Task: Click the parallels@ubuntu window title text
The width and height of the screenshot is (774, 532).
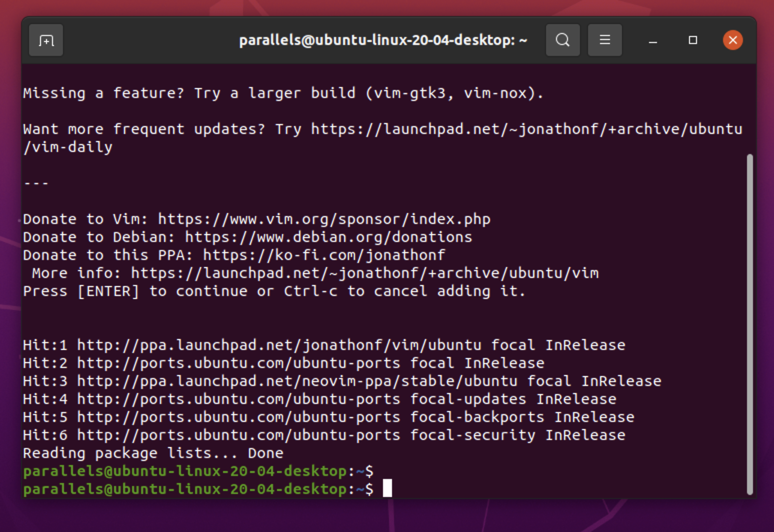Action: [x=382, y=40]
